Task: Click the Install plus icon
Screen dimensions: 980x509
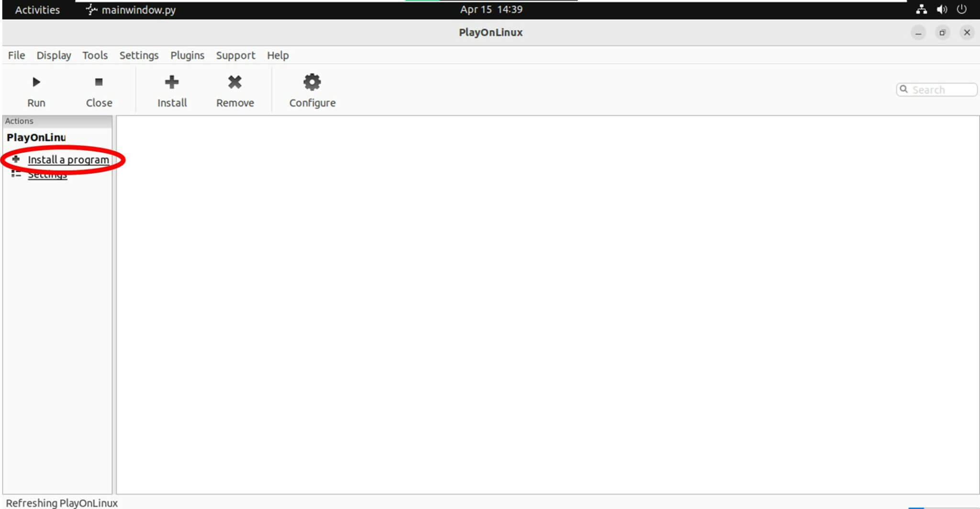Action: click(x=172, y=82)
